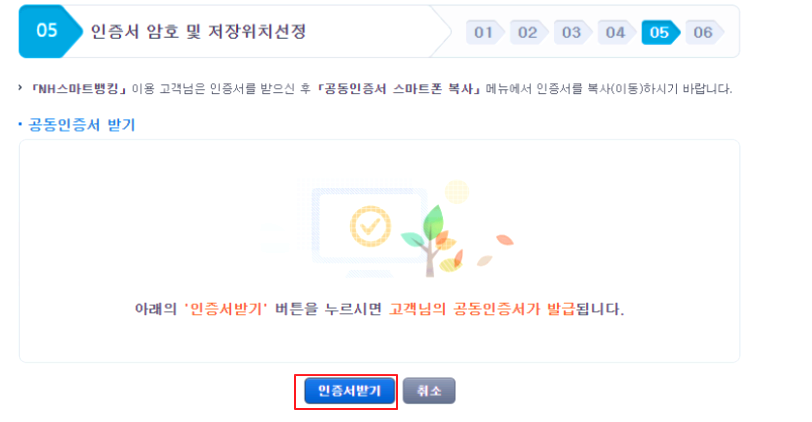Click the 인증서 암호 및 저장위치선정 title

coord(198,32)
